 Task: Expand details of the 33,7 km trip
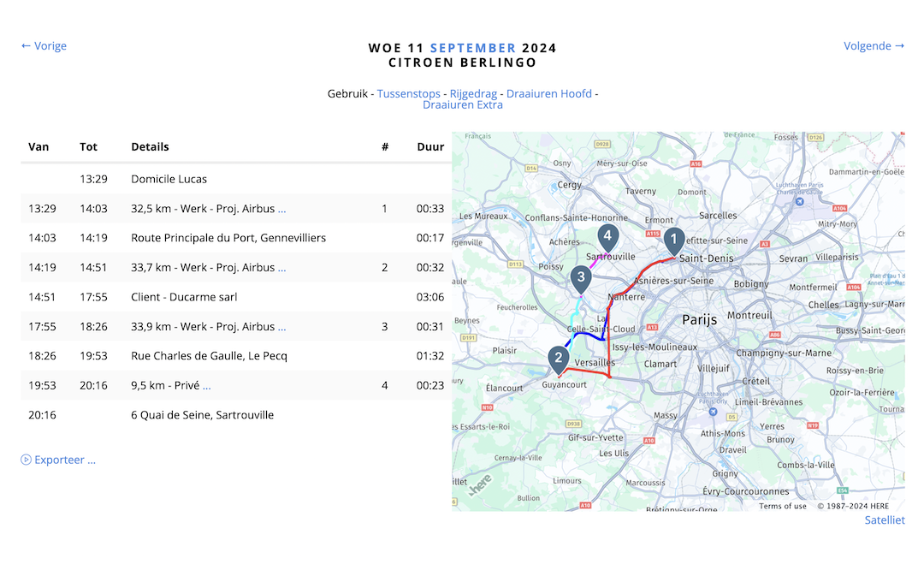pos(281,268)
